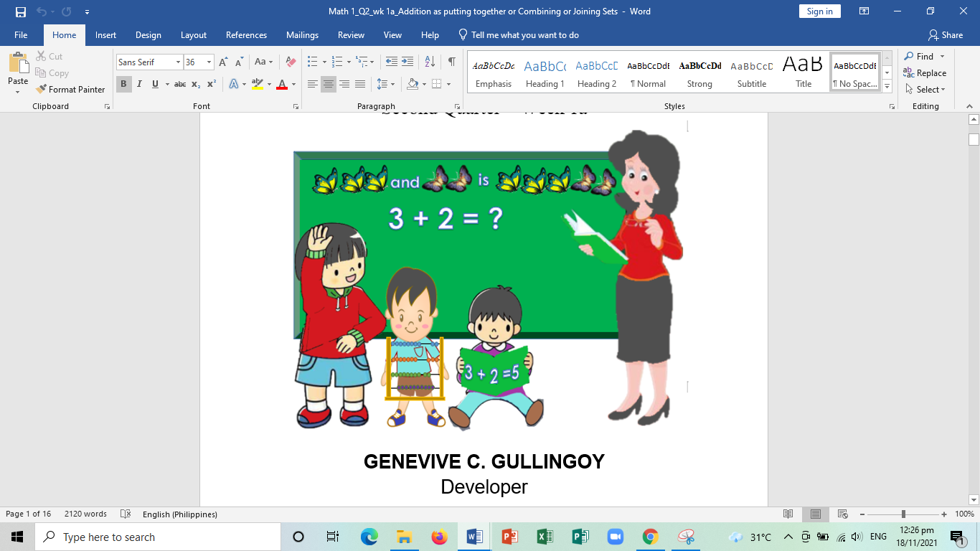Click the 2120 words count
Image resolution: width=980 pixels, height=551 pixels.
click(x=85, y=514)
